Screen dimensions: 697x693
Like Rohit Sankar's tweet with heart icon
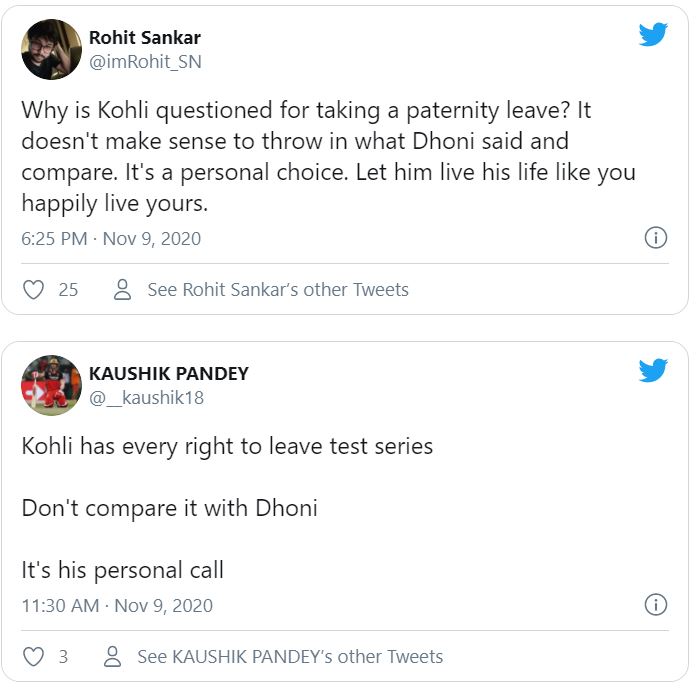(34, 290)
